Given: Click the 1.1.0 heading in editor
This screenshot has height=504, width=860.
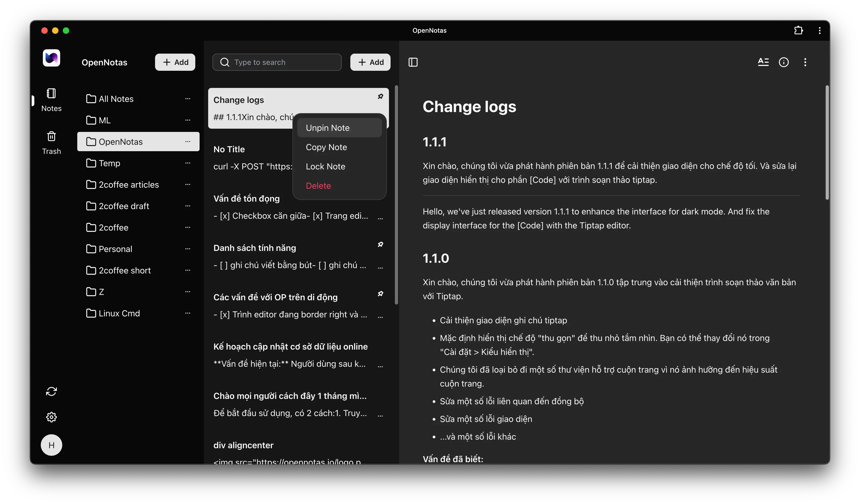Looking at the screenshot, I should click(x=435, y=258).
